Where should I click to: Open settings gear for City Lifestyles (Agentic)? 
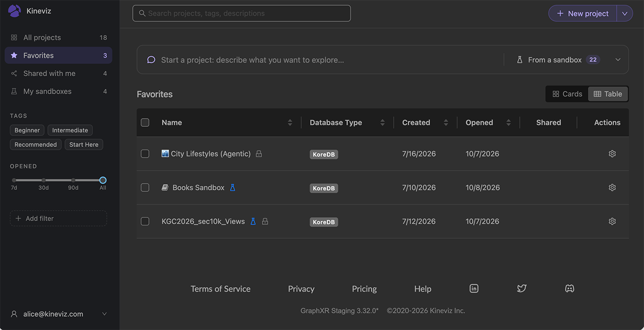[x=612, y=154]
